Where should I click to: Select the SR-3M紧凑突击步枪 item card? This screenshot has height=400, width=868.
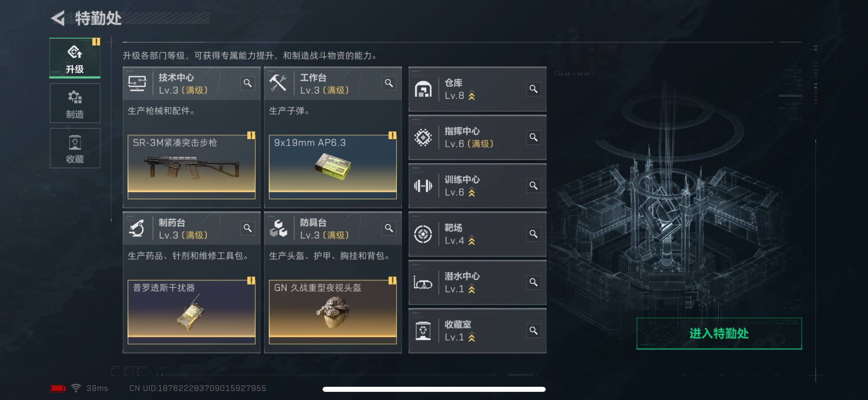click(192, 167)
